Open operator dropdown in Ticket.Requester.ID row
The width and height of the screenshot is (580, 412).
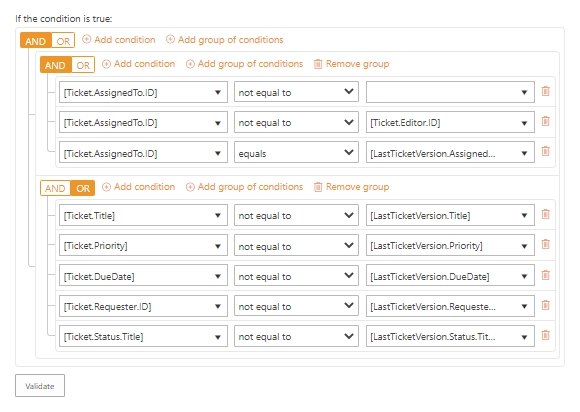(x=296, y=306)
